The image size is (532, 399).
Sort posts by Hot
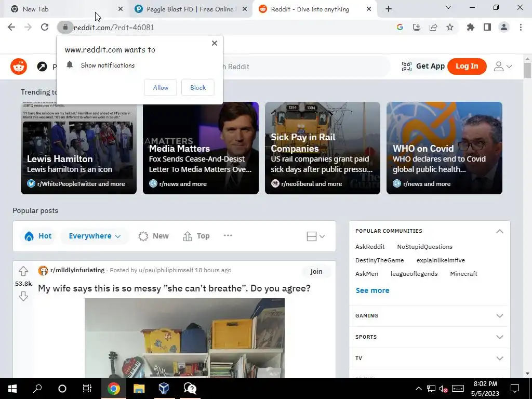[38, 236]
